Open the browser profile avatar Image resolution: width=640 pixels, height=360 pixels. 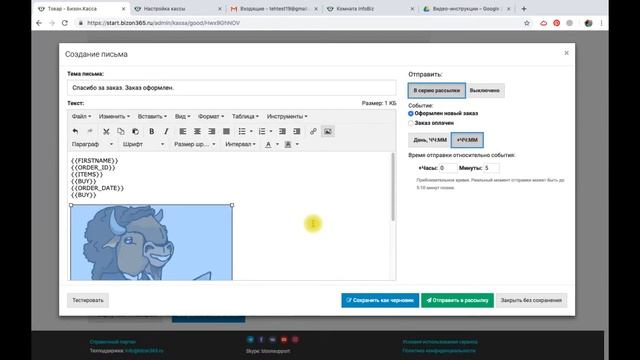point(588,23)
